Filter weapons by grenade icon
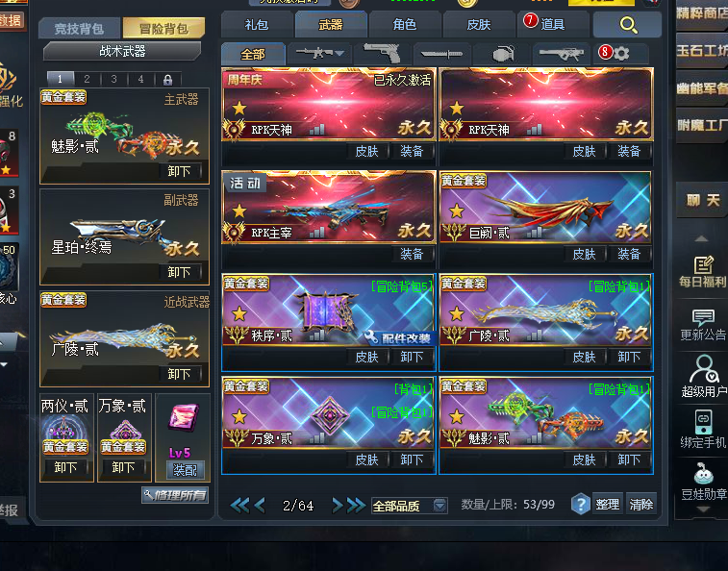This screenshot has height=571, width=728. tap(503, 54)
